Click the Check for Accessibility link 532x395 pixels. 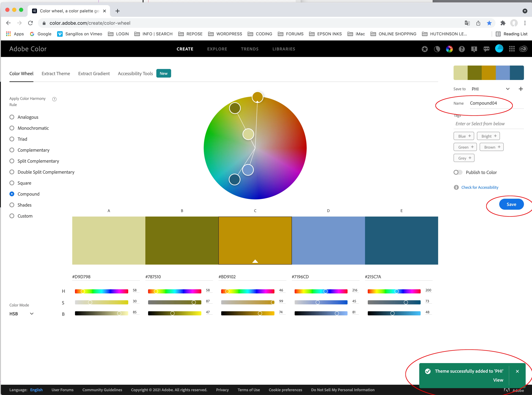pyautogui.click(x=479, y=187)
